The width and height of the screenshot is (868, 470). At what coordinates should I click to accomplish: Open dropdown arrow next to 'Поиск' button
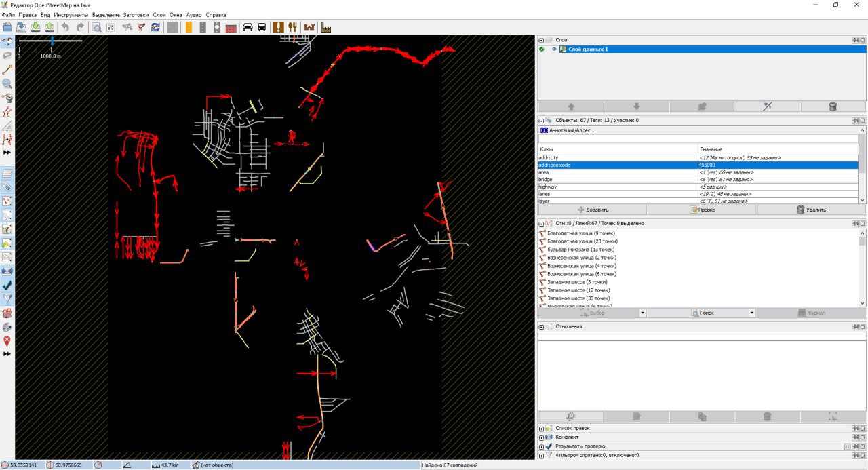752,313
